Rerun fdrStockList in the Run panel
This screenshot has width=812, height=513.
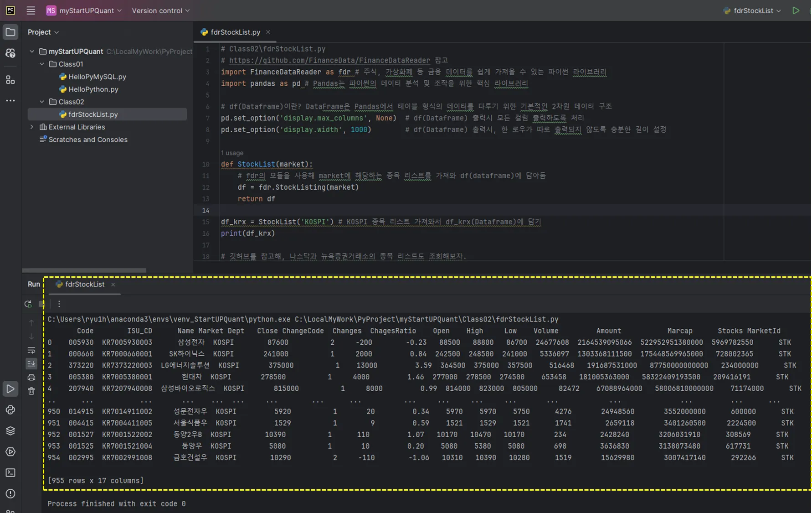[x=28, y=304]
